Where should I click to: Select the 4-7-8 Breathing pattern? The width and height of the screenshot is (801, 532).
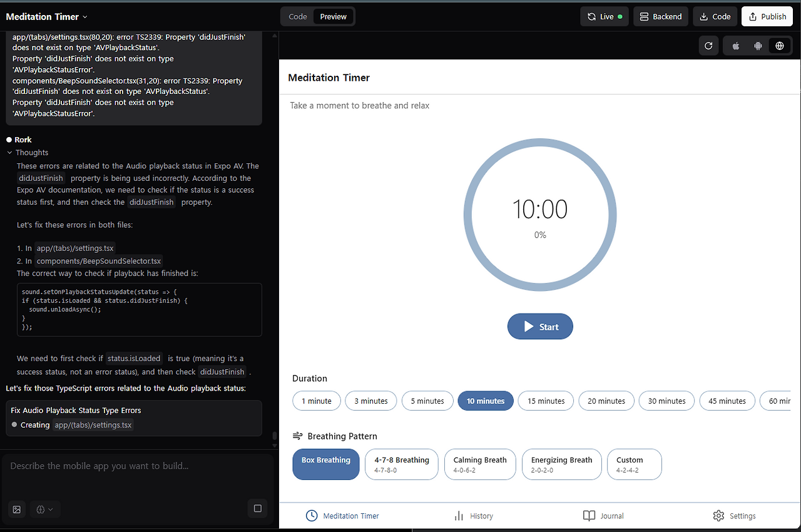pyautogui.click(x=402, y=464)
